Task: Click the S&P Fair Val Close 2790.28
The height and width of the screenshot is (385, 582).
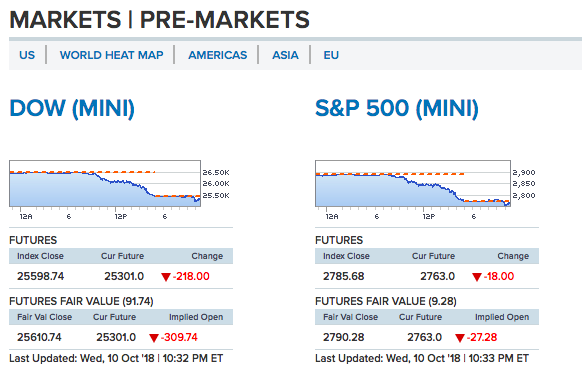Action: (x=344, y=337)
